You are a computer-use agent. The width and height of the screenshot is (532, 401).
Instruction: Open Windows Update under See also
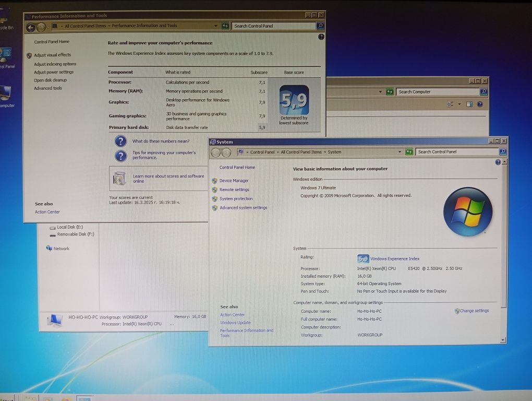click(235, 323)
